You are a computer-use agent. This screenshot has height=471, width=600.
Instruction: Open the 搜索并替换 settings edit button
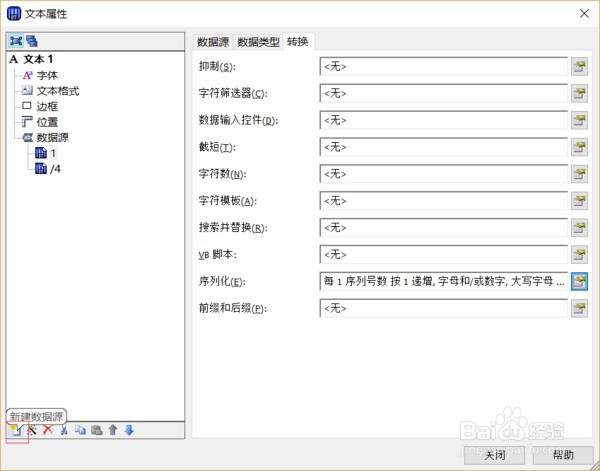tap(579, 228)
